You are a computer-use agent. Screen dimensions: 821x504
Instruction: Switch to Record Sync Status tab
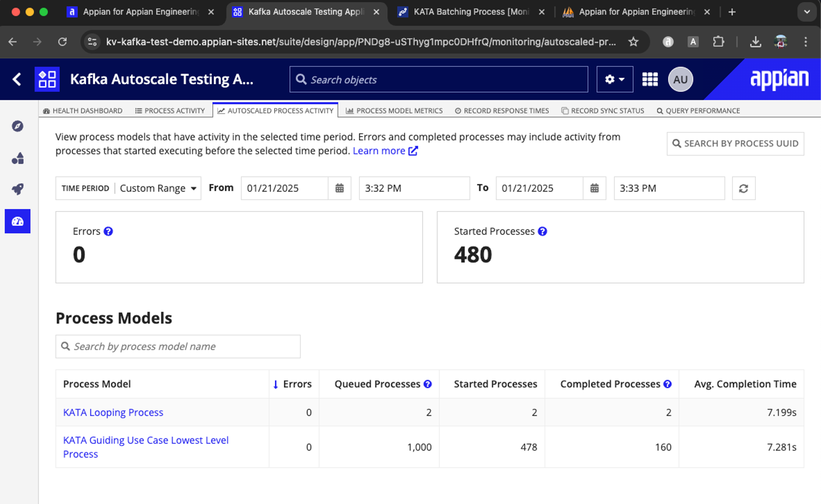602,111
